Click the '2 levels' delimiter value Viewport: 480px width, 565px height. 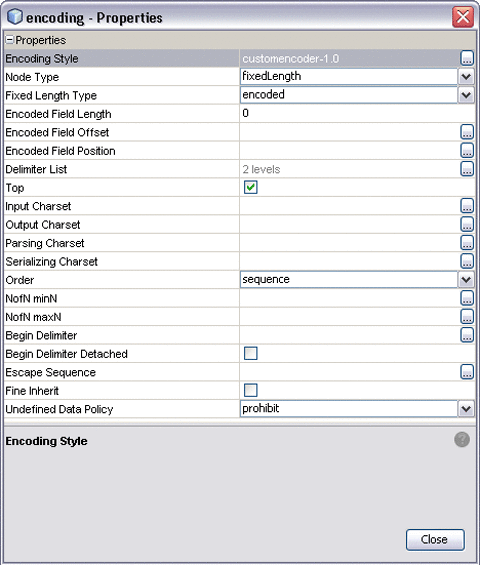pyautogui.click(x=261, y=169)
